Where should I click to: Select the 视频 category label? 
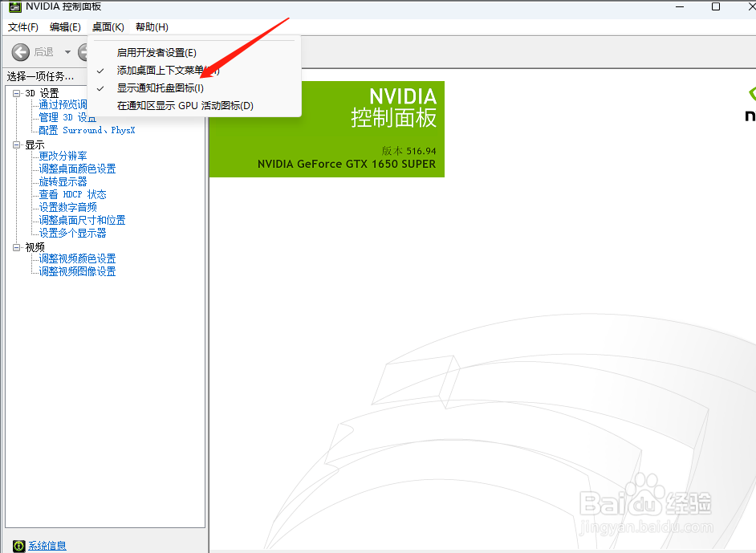pos(35,247)
